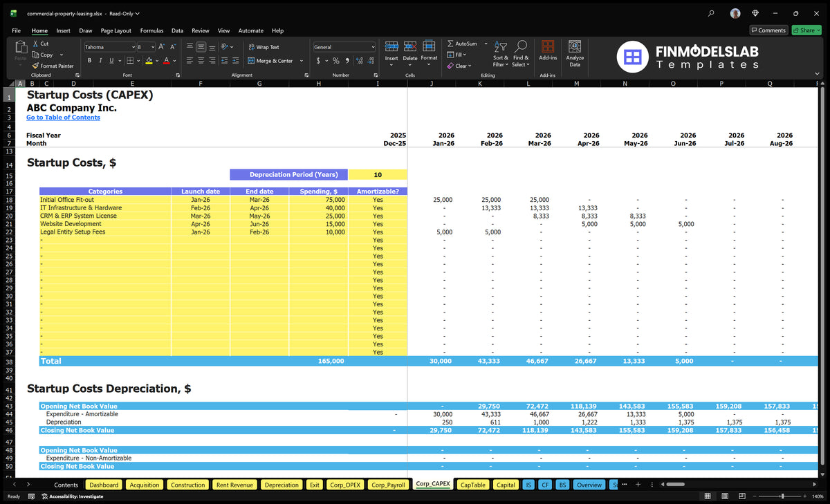Activate the Format Painter brush
This screenshot has height=504, width=830.
coord(35,66)
